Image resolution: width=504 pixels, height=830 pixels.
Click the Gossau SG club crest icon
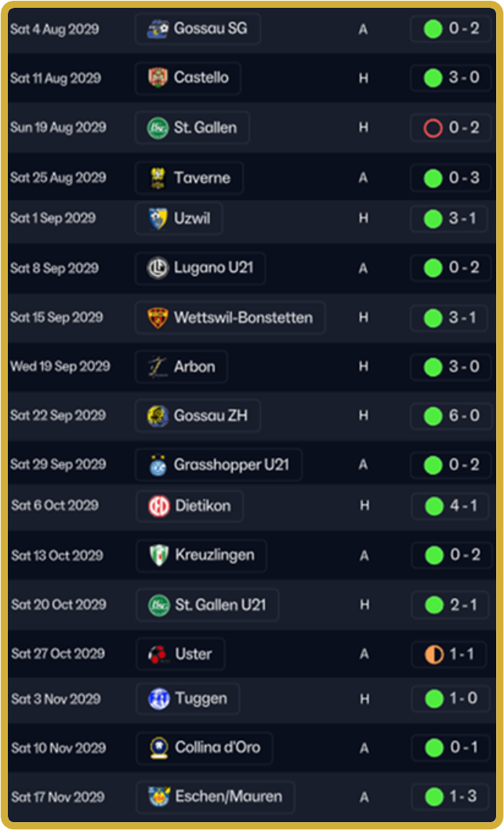point(158,29)
